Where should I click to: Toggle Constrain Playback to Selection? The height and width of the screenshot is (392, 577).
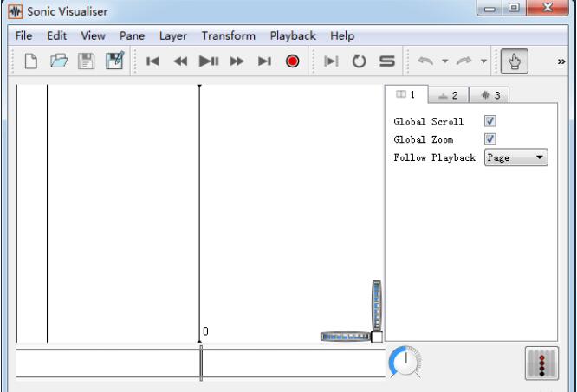click(x=331, y=61)
